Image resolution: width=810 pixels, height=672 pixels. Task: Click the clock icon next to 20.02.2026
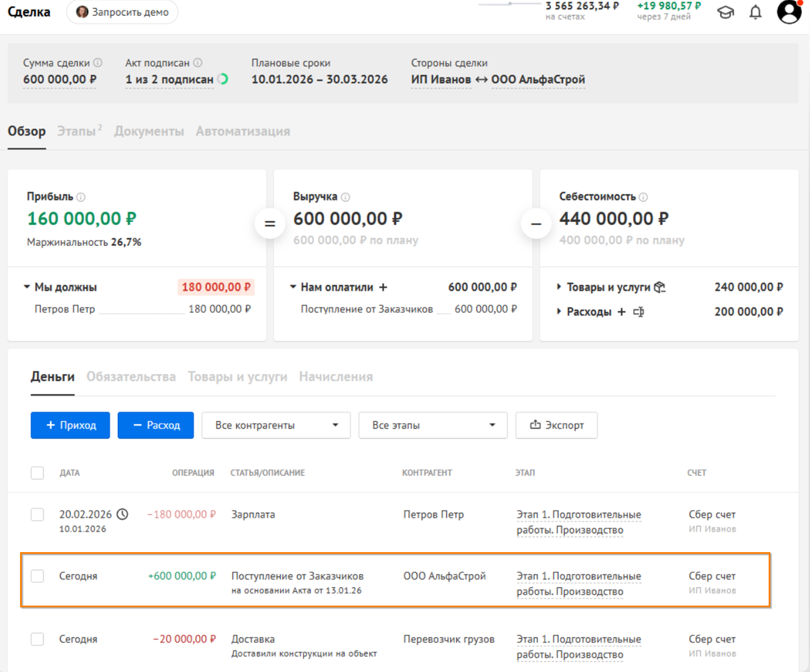(x=122, y=514)
